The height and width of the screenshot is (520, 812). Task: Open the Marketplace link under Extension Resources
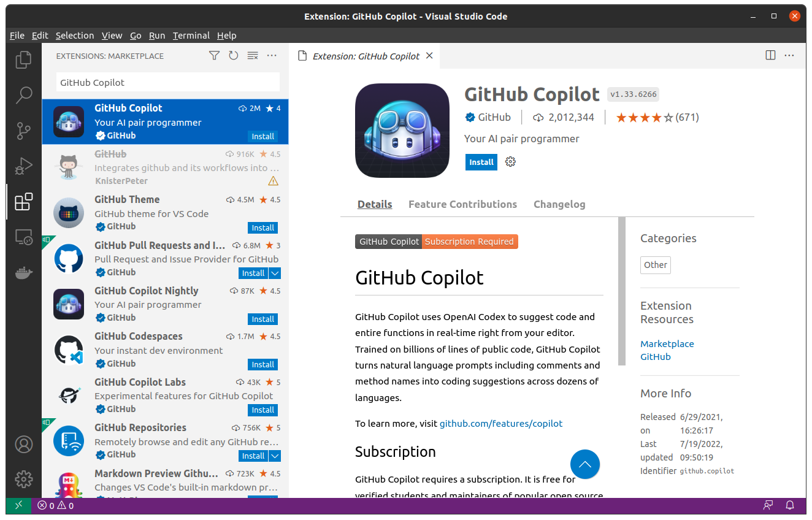667,343
